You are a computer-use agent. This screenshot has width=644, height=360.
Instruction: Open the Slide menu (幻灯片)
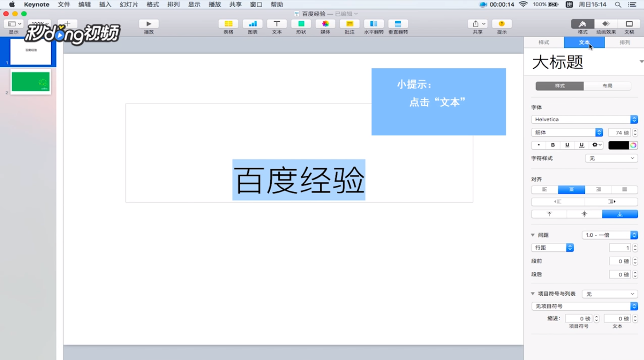tap(129, 4)
